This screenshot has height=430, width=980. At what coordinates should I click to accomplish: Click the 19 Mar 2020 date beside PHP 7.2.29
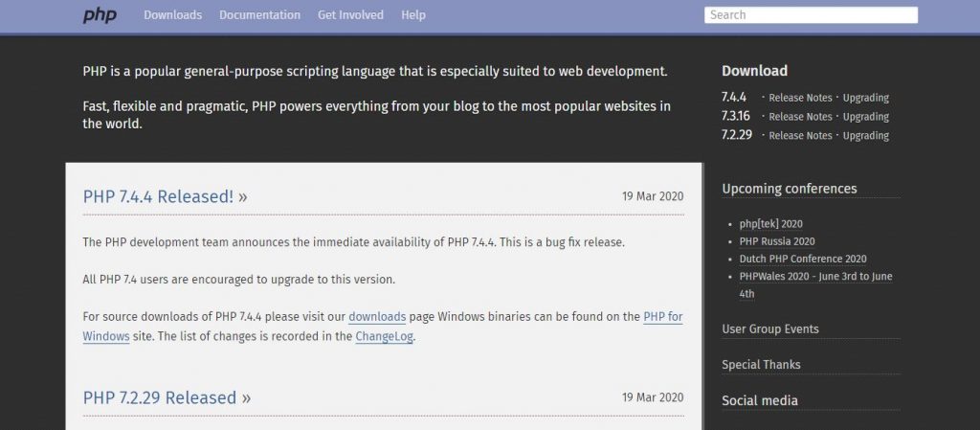pos(653,398)
